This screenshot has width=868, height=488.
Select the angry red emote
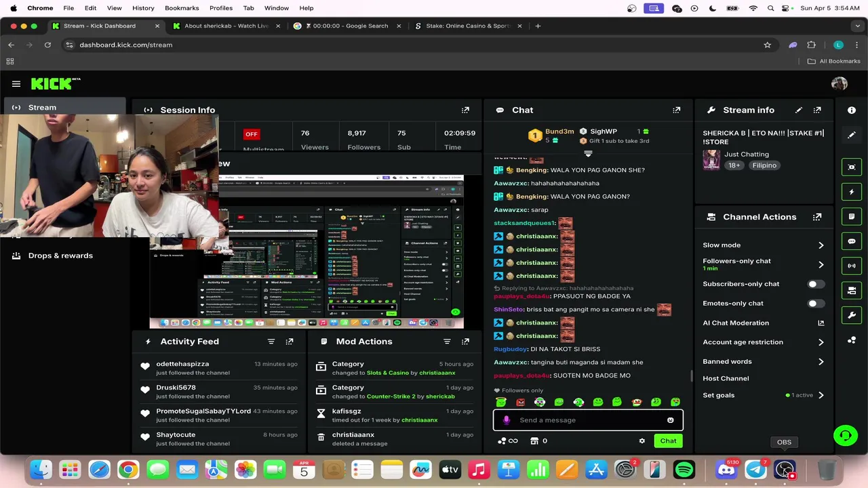pos(520,402)
